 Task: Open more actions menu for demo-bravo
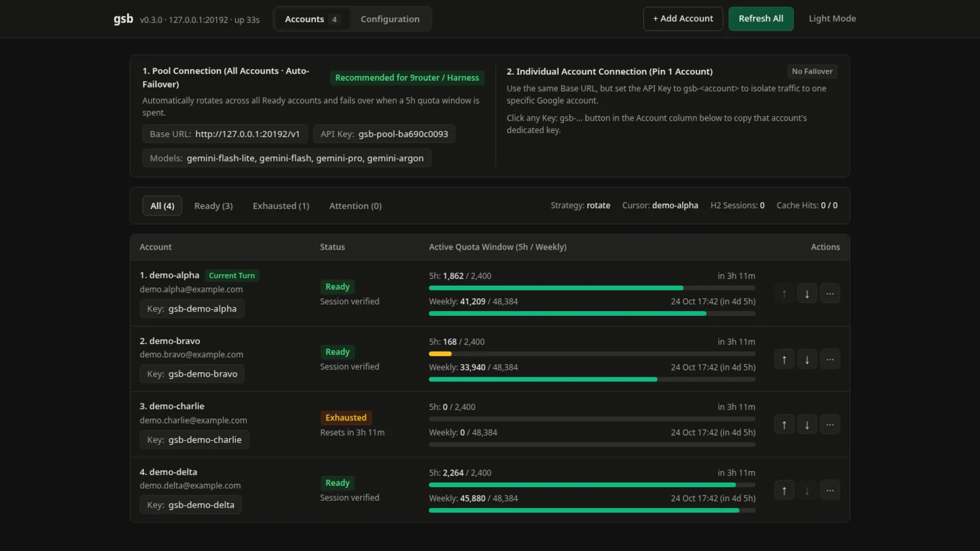coord(830,359)
